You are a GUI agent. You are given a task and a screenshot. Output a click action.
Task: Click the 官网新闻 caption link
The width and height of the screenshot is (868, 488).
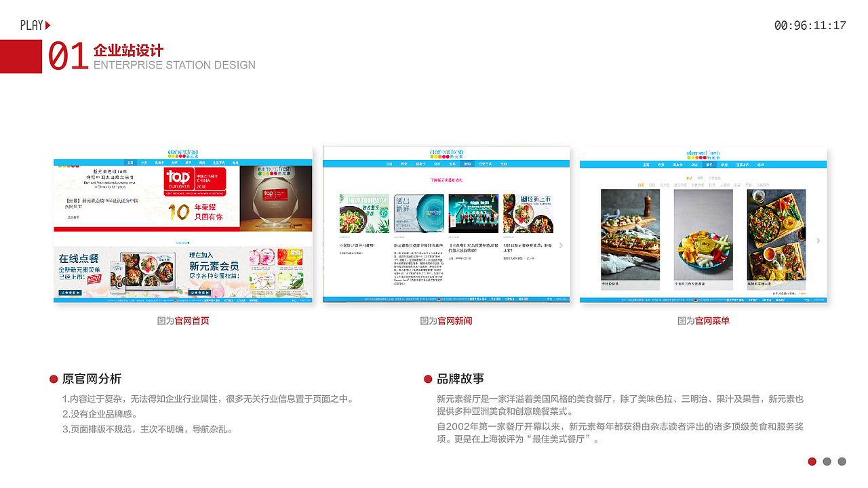coord(455,321)
